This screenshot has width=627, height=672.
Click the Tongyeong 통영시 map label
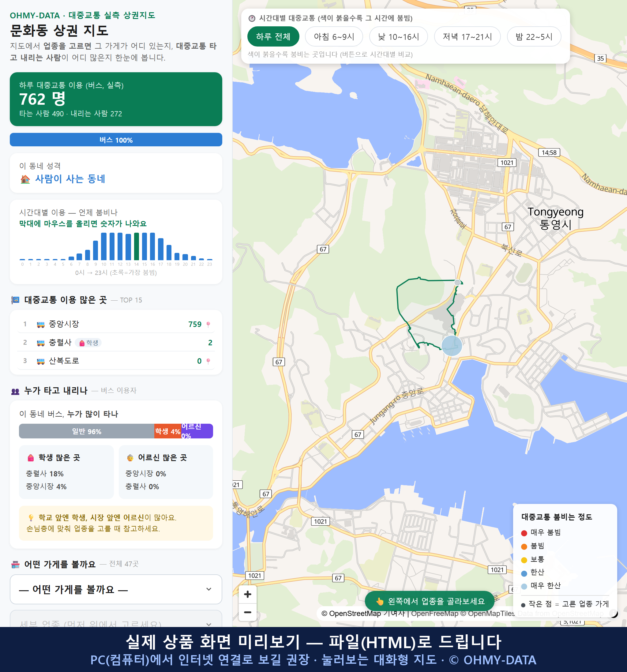[555, 218]
